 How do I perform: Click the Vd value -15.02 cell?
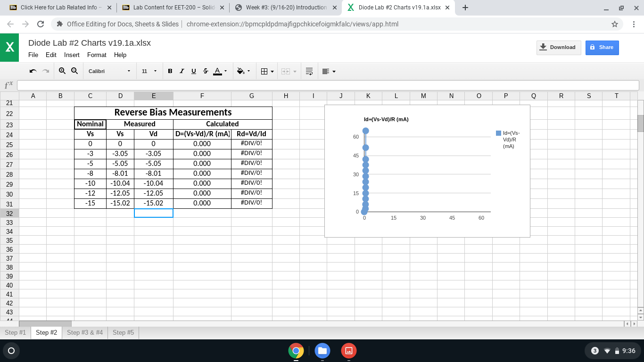coord(154,203)
